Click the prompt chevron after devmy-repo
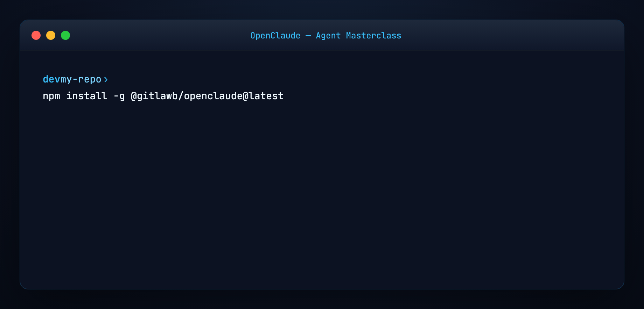The image size is (644, 309). click(106, 80)
